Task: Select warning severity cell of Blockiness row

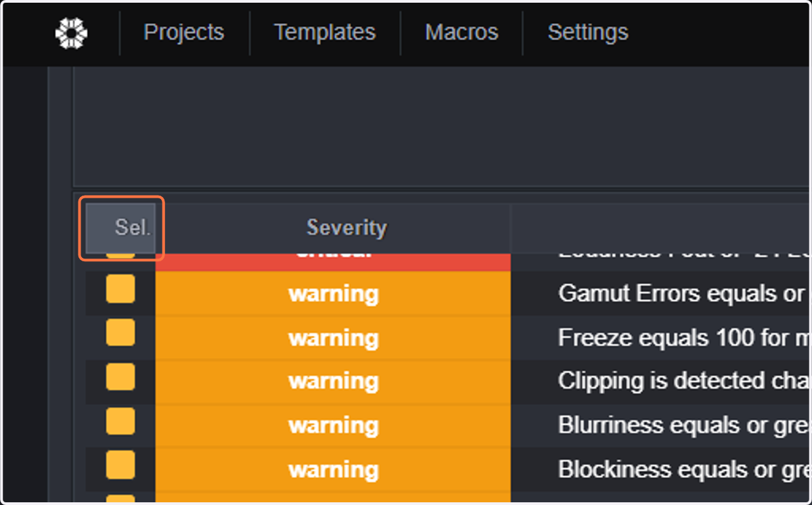Action: click(x=333, y=470)
